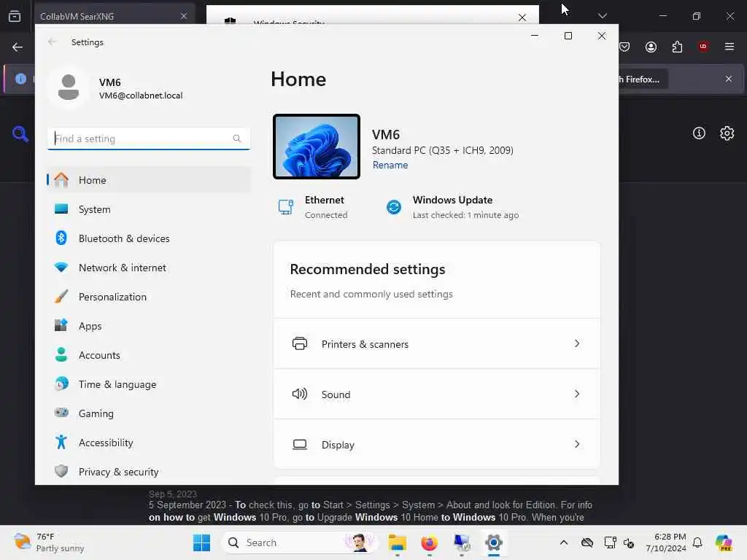The height and width of the screenshot is (560, 747).
Task: Click the taskbar Search box
Action: [300, 542]
